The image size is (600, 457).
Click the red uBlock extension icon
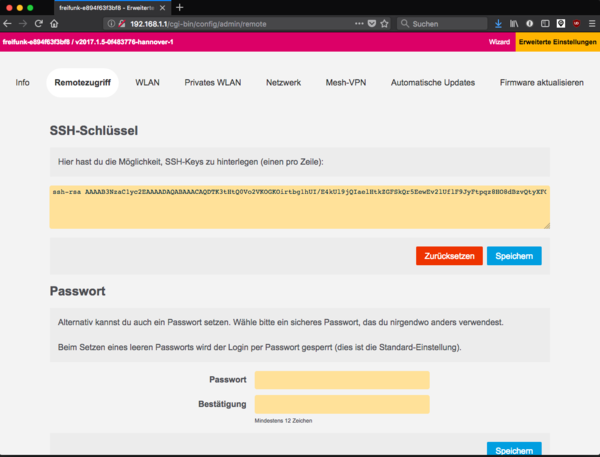[576, 24]
